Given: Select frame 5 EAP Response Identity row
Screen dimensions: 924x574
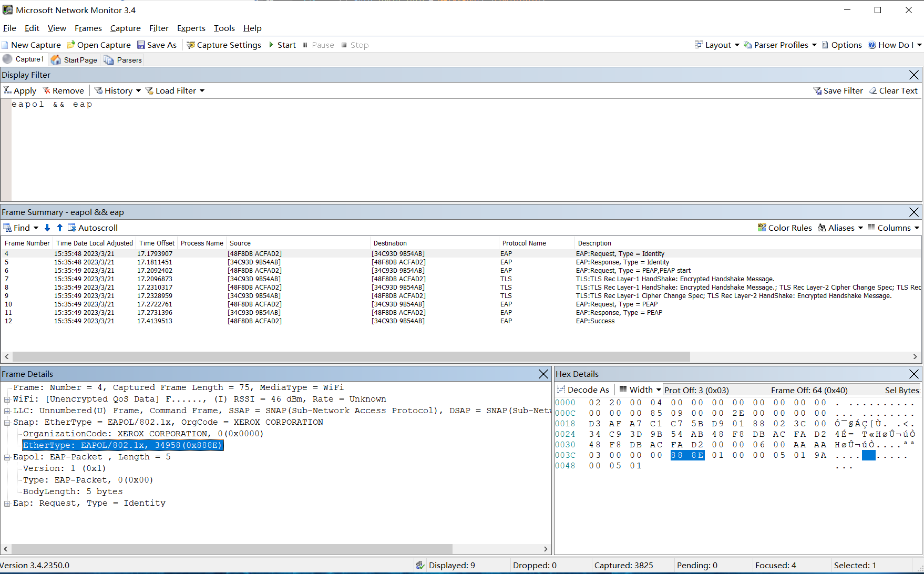Looking at the screenshot, I should [461, 262].
